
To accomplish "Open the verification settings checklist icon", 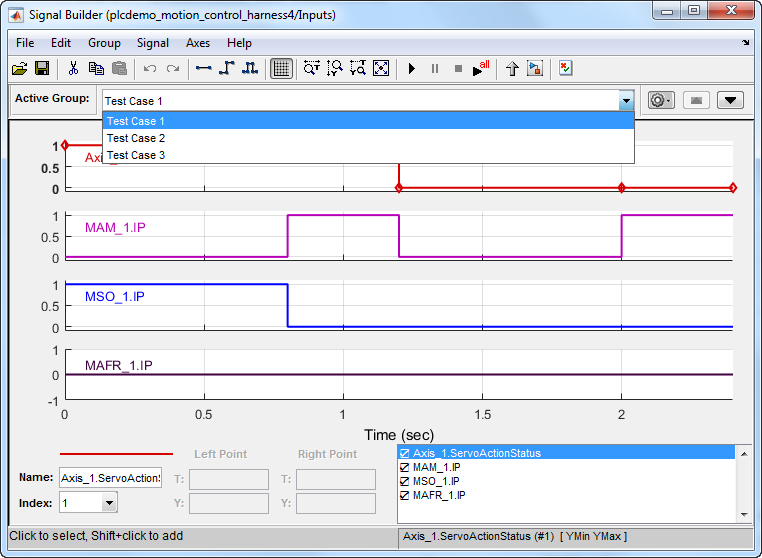I will tap(565, 68).
